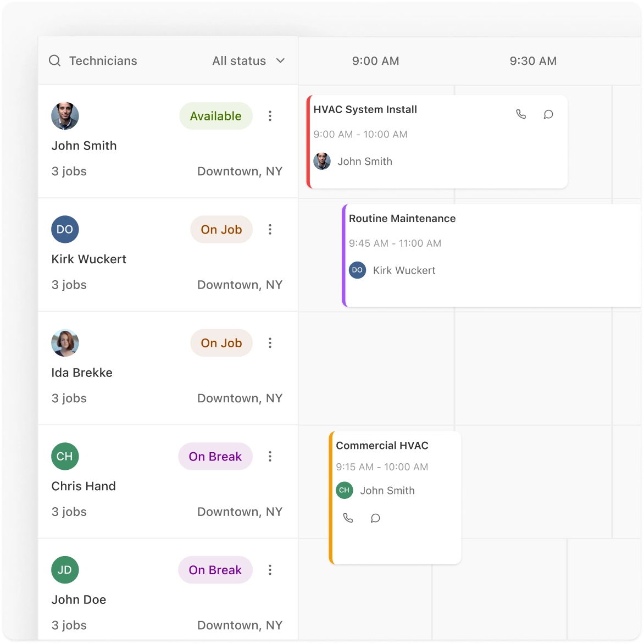This screenshot has height=644, width=644.
Task: Click Kirk Wuckert's On Job status badge
Action: point(221,230)
